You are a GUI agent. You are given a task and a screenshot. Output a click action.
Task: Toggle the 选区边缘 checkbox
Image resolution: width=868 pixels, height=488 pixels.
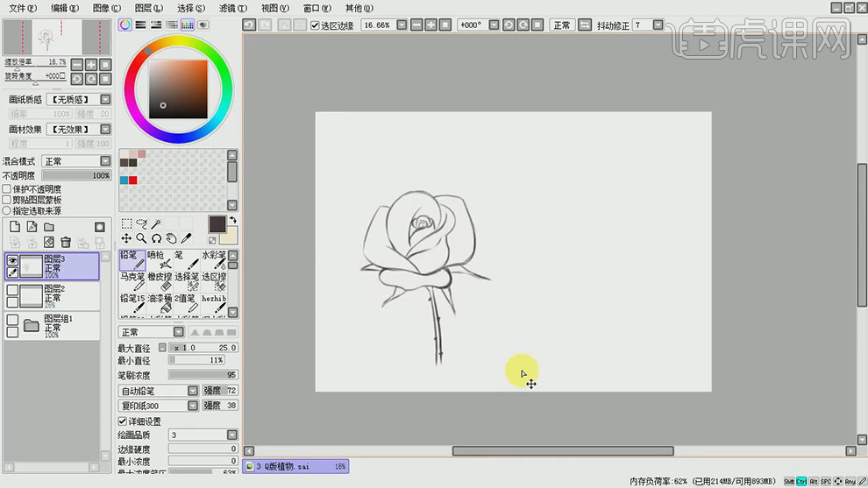click(316, 25)
